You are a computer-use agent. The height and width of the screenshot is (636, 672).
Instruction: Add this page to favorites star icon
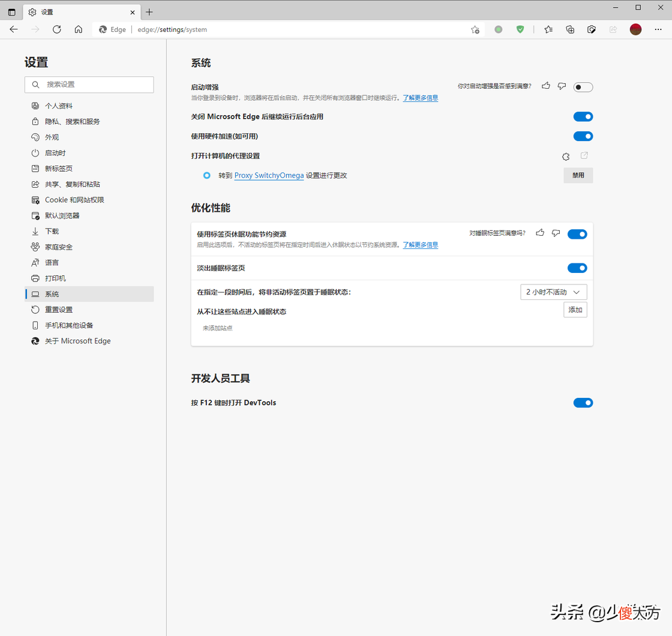pyautogui.click(x=475, y=29)
